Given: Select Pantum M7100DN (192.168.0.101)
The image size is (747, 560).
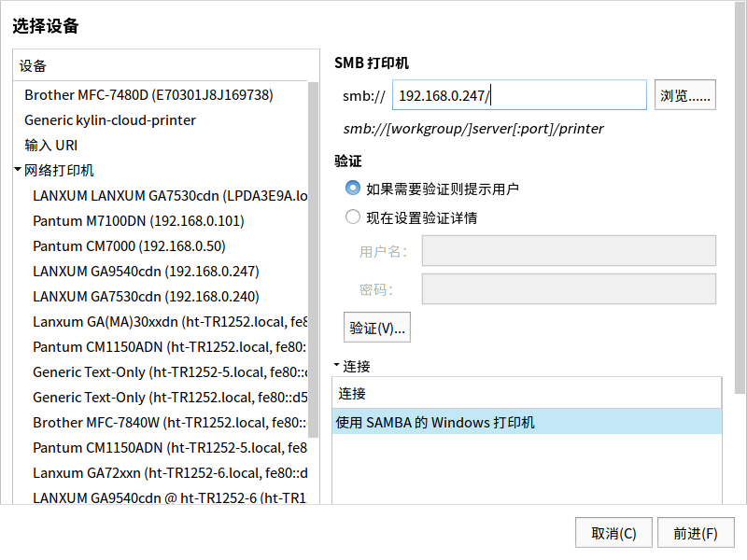Looking at the screenshot, I should click(x=138, y=221).
